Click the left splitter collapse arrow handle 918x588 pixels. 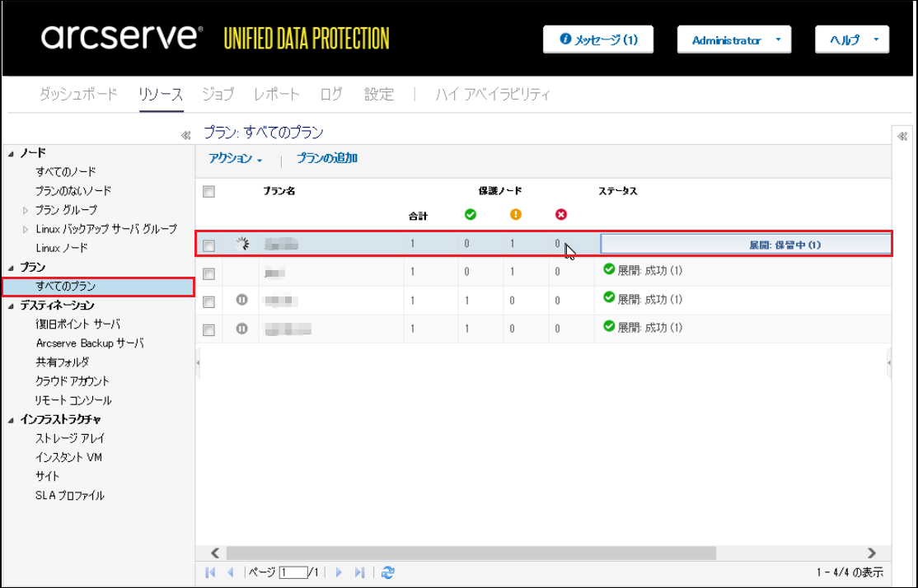point(198,362)
